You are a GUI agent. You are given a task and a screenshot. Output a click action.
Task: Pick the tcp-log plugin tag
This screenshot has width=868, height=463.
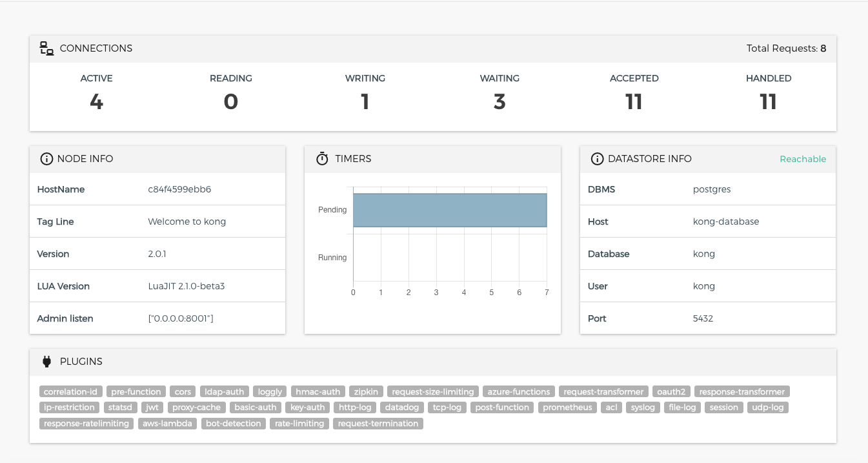point(447,407)
